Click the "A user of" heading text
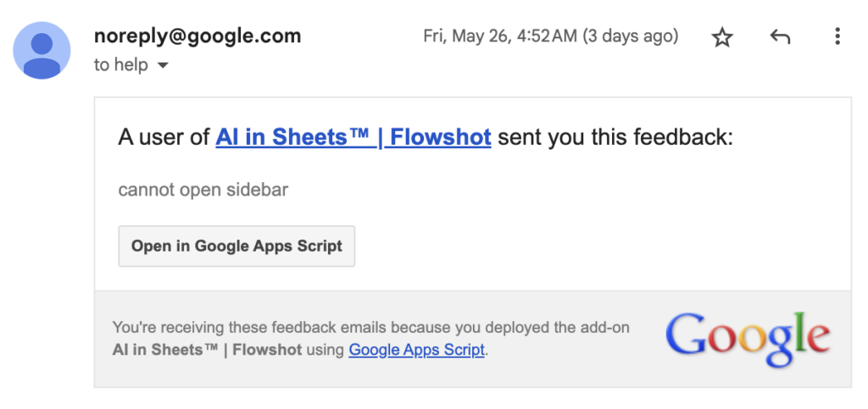This screenshot has width=868, height=409. click(164, 137)
